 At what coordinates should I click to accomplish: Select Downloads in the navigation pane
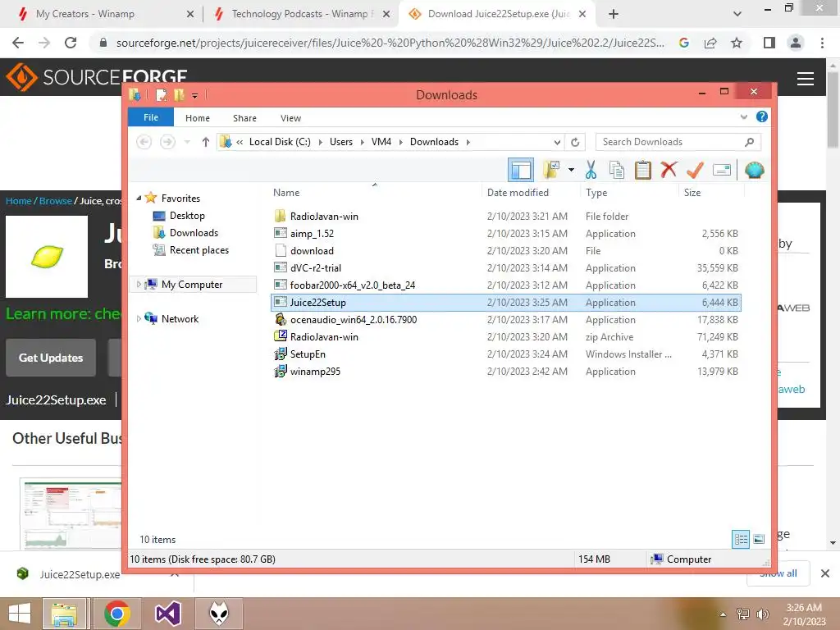pyautogui.click(x=194, y=232)
